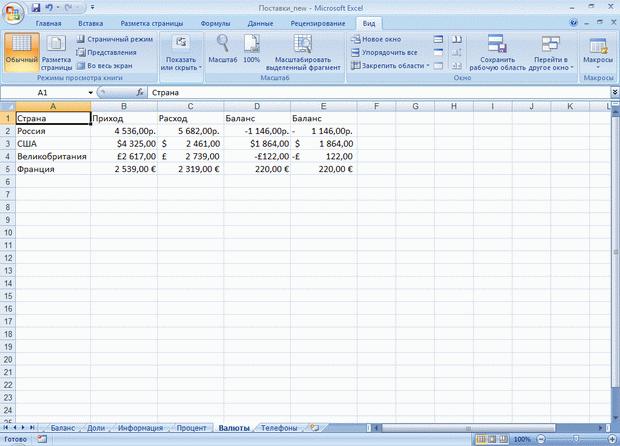
Task: Open the Вставка ribbon tab
Action: (91, 23)
